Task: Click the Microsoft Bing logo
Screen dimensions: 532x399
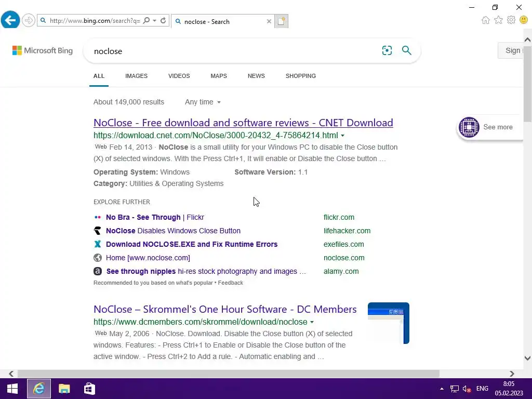Action: [x=43, y=50]
